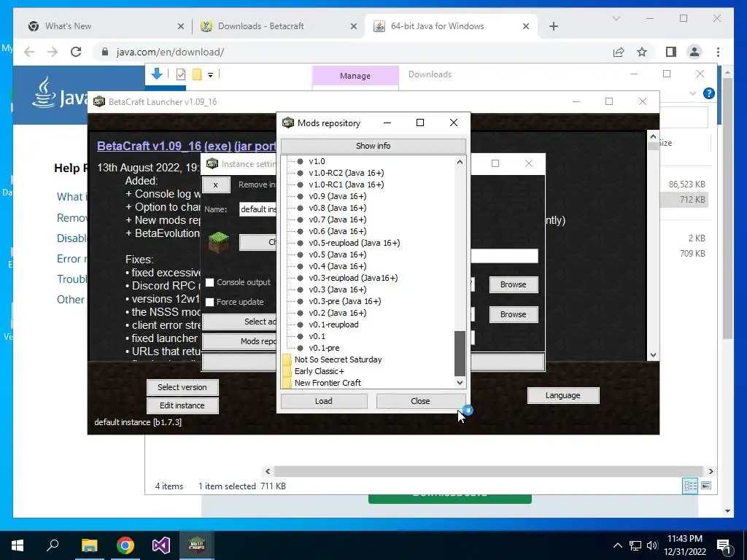Click the x Remove instance button

pyautogui.click(x=216, y=184)
